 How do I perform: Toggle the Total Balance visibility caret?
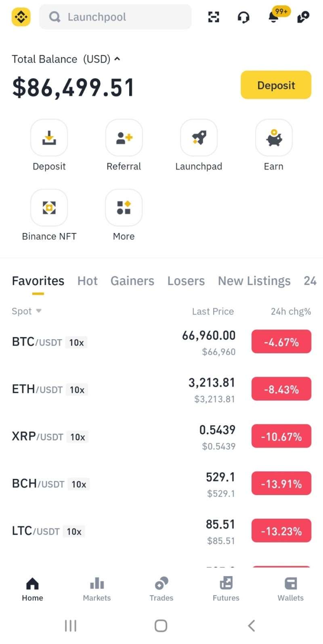117,59
